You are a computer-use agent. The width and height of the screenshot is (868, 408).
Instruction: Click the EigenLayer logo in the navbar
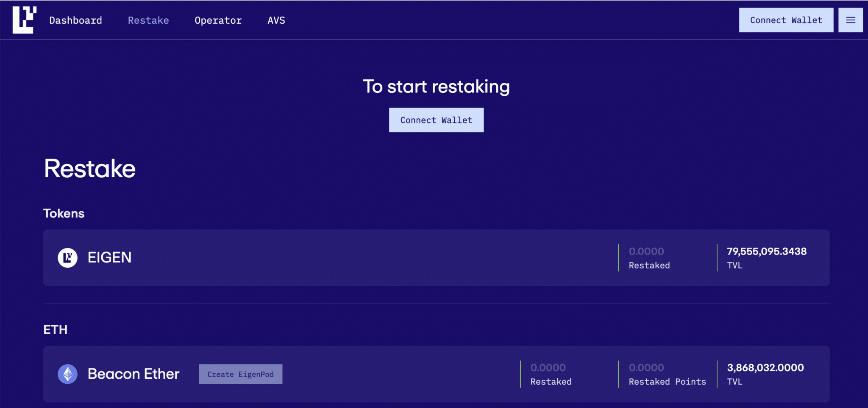click(x=23, y=20)
